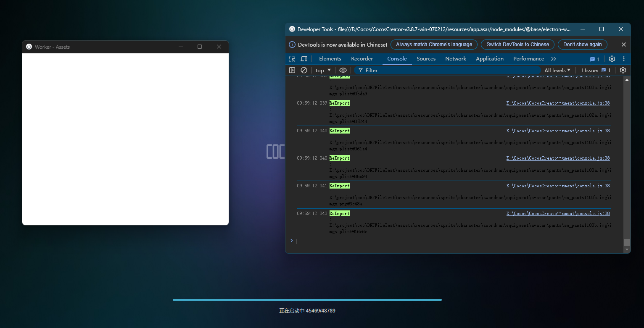The width and height of the screenshot is (644, 328).
Task: Click the live expression eye icon
Action: pos(343,70)
